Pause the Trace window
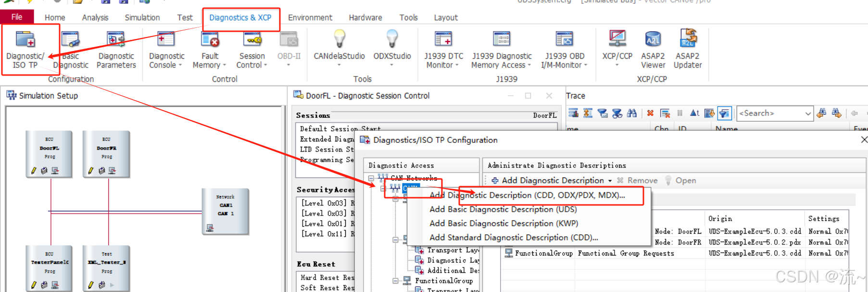The width and height of the screenshot is (868, 292). 679,113
